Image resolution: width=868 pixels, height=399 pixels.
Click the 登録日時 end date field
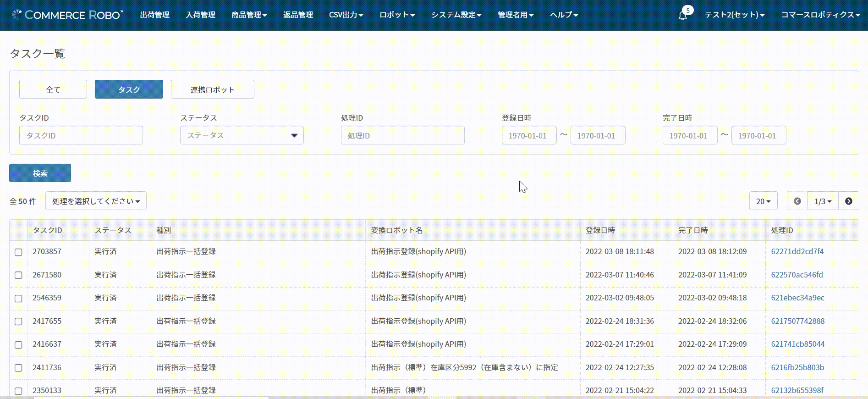coord(598,135)
